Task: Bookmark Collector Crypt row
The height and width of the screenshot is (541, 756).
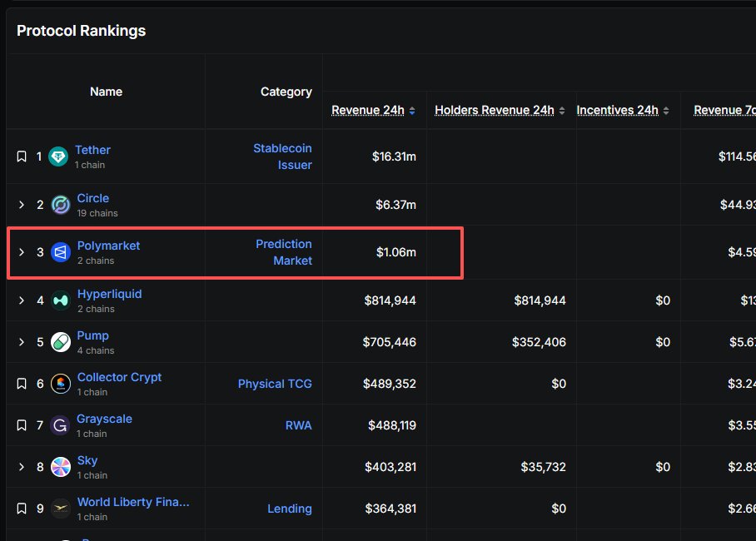Action: point(22,384)
